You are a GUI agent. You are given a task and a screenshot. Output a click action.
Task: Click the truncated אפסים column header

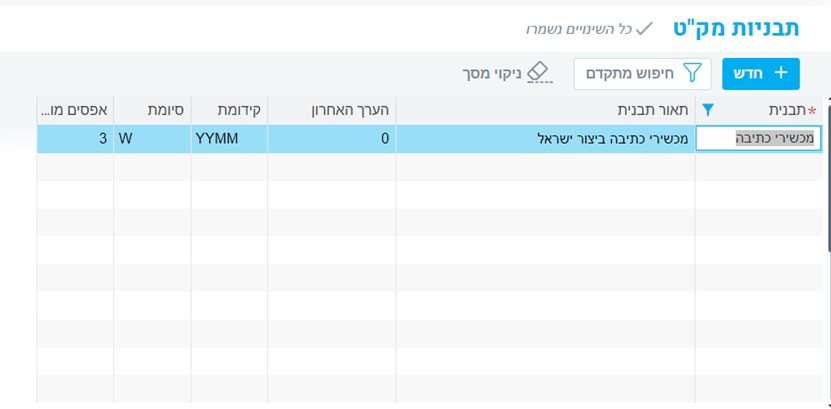tap(74, 110)
